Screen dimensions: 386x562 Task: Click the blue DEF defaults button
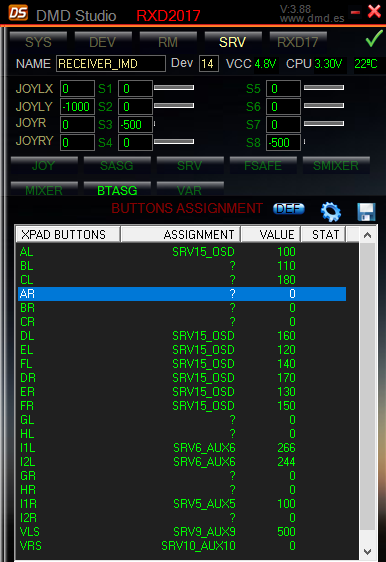click(x=289, y=209)
